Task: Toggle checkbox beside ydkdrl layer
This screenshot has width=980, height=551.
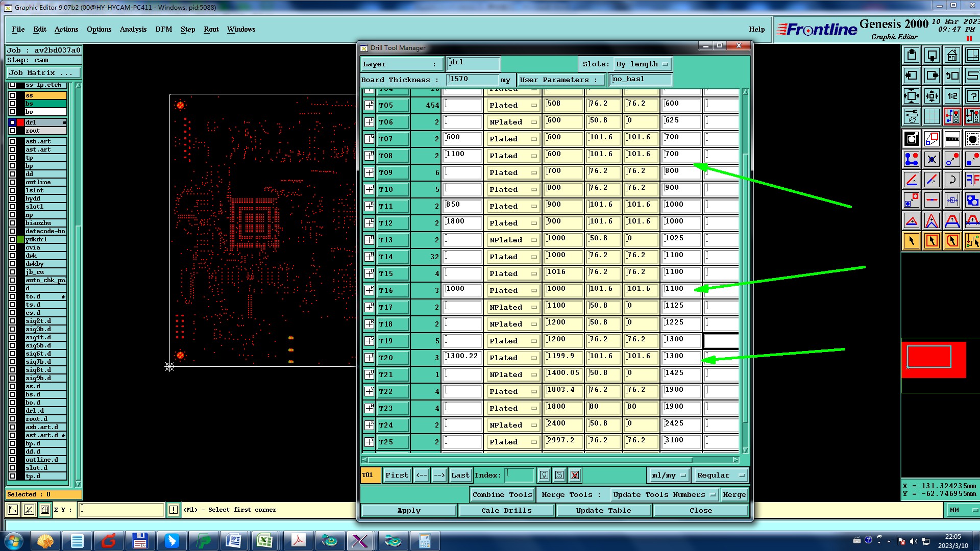Action: 12,239
